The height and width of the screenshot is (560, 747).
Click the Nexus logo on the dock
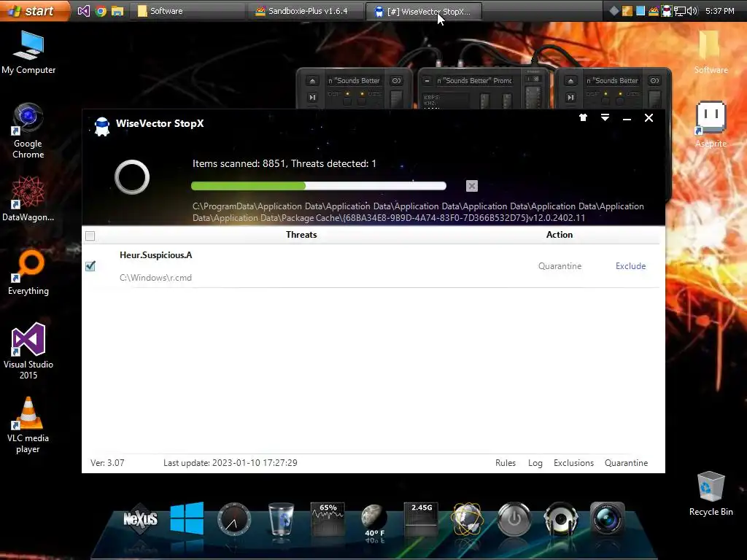pos(141,518)
